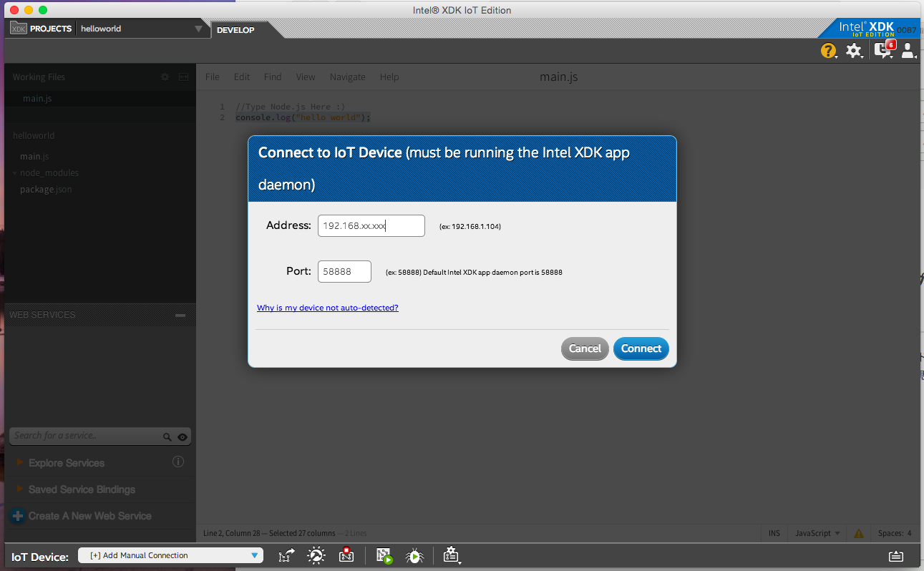
Task: Open the settings gear in the top toolbar
Action: click(x=855, y=51)
